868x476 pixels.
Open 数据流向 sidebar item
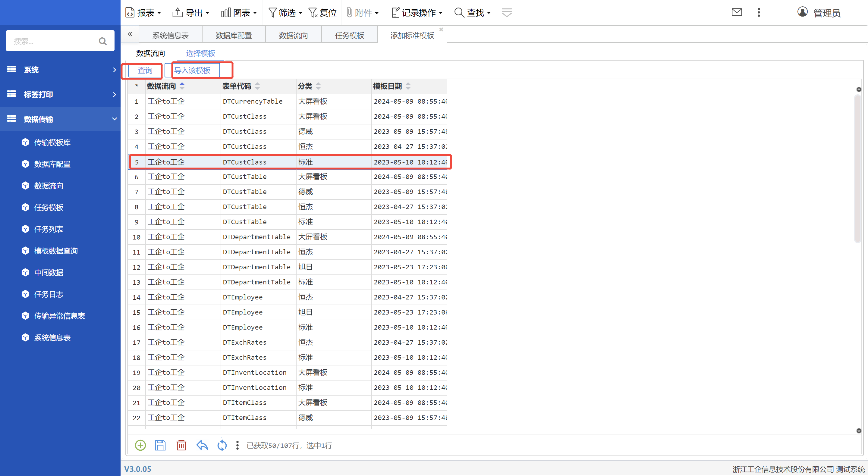point(49,186)
